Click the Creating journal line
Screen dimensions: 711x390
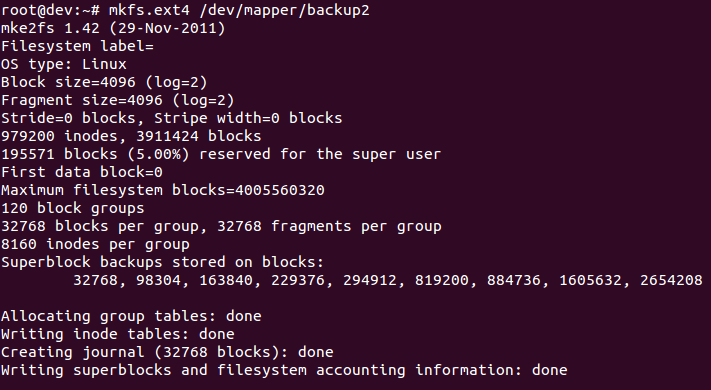tap(167, 352)
